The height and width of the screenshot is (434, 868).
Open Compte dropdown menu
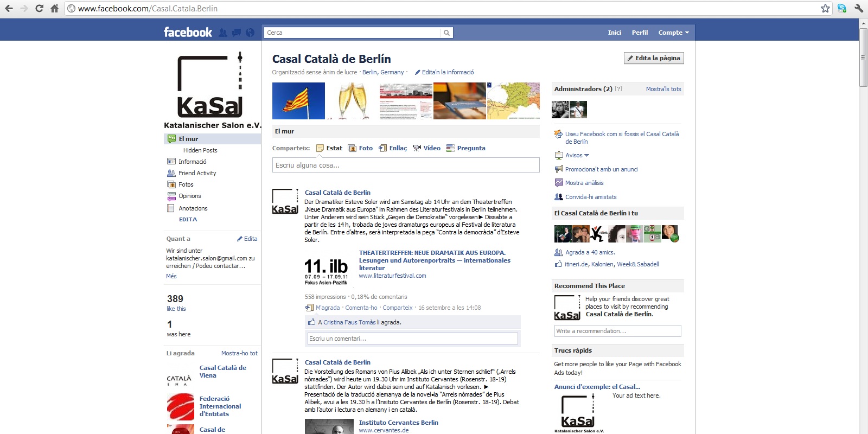pyautogui.click(x=673, y=33)
